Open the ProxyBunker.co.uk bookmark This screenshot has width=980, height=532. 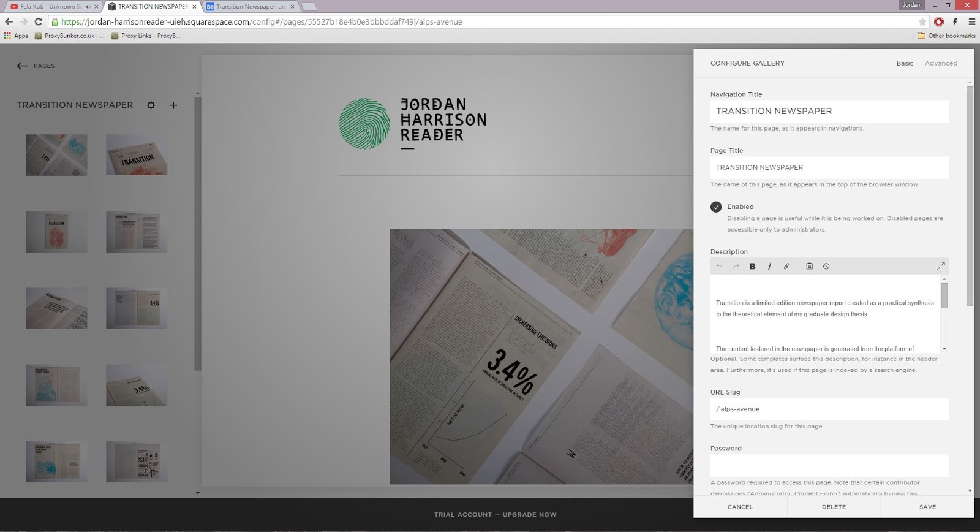[70, 36]
